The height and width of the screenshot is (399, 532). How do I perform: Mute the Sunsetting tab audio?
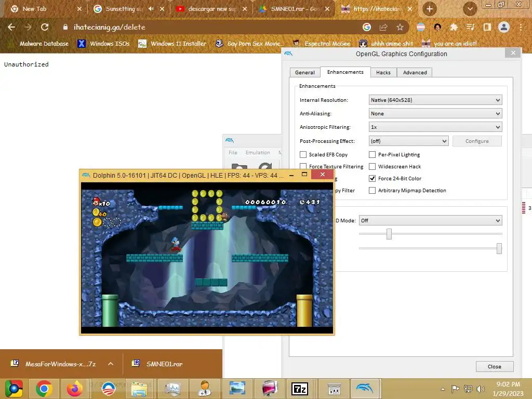point(151,9)
